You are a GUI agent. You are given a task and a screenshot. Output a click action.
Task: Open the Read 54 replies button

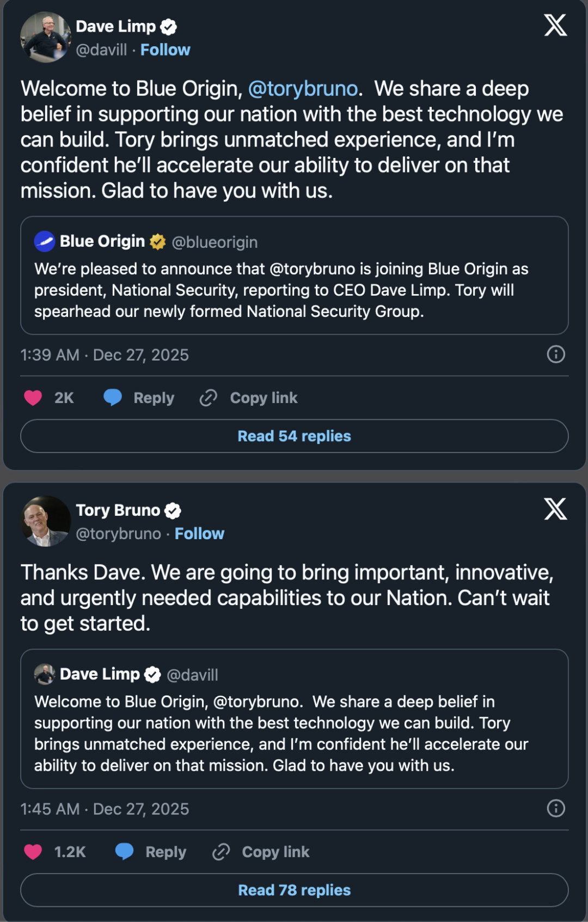pos(294,436)
